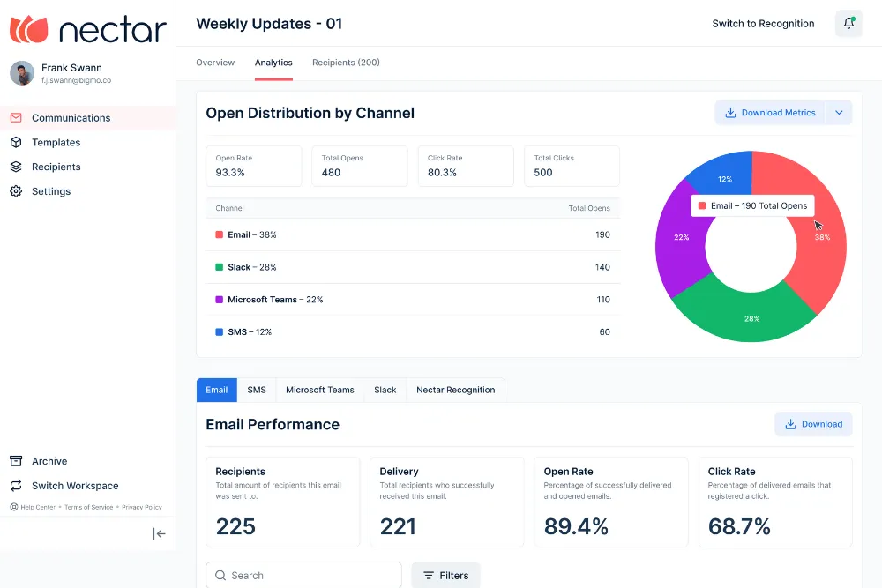This screenshot has height=588, width=882.
Task: Click Download Metrics arrow icon
Action: point(730,113)
